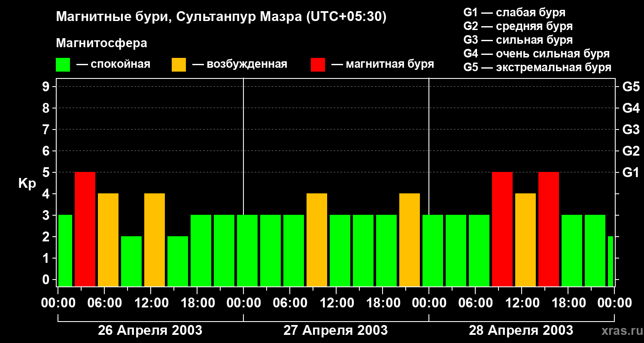Click the first red Kp 5 bar on 28 April
This screenshot has height=343, width=644.
[502, 229]
